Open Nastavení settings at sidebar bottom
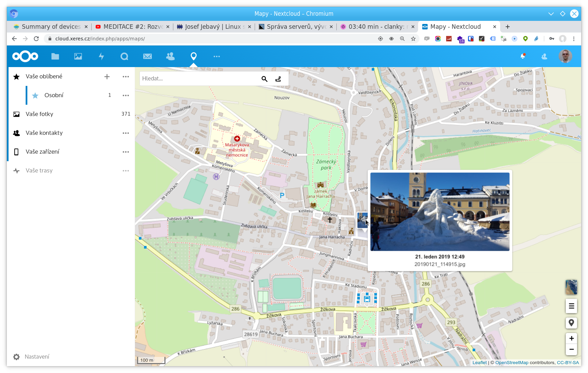This screenshot has height=373, width=588. coord(37,357)
